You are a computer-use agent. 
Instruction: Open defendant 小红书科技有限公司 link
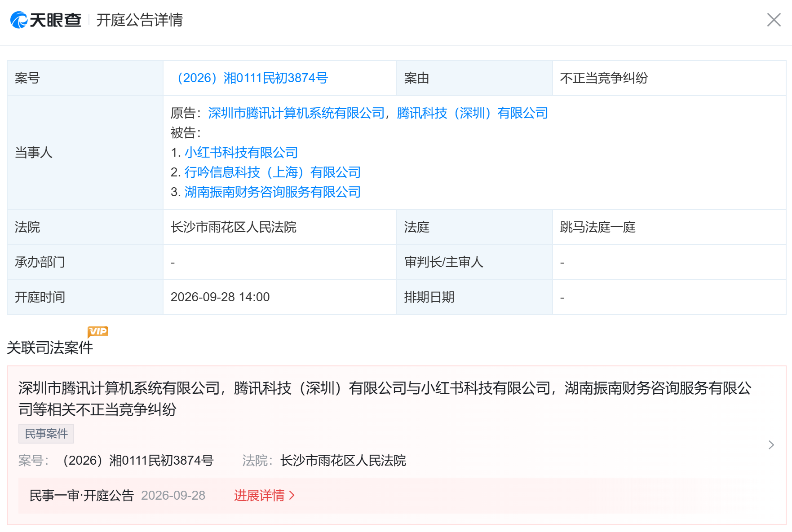coord(241,153)
